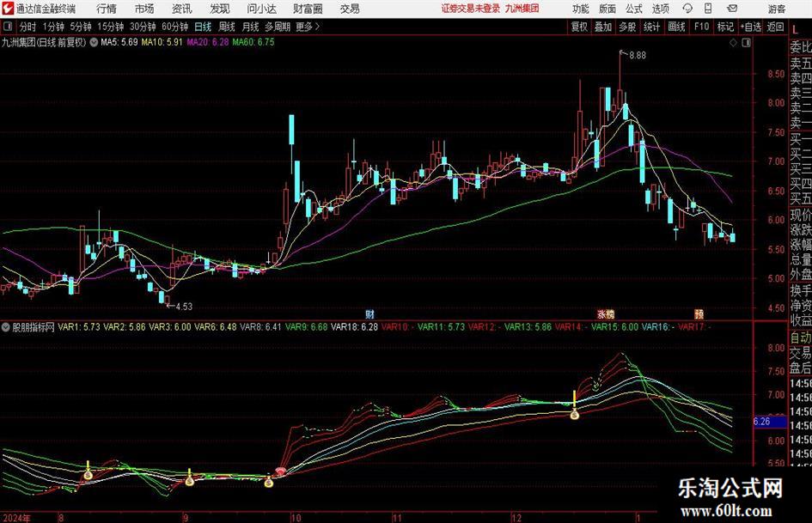Toggle the right panel icon beside the diamond
This screenshot has height=523, width=812.
[x=746, y=43]
